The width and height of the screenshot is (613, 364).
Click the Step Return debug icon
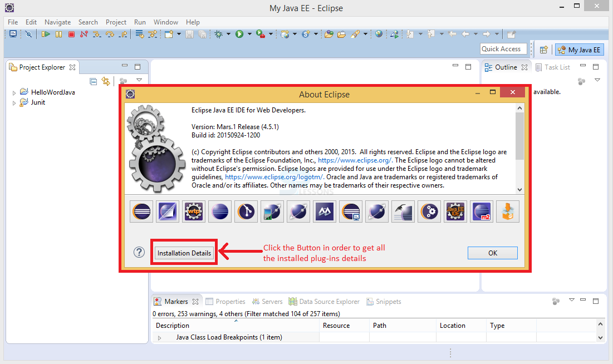[x=123, y=34]
